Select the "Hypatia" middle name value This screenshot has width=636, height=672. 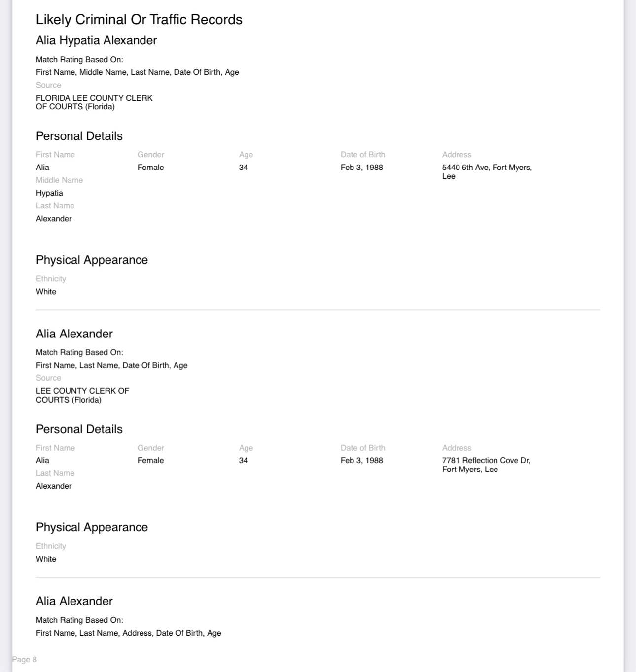49,193
